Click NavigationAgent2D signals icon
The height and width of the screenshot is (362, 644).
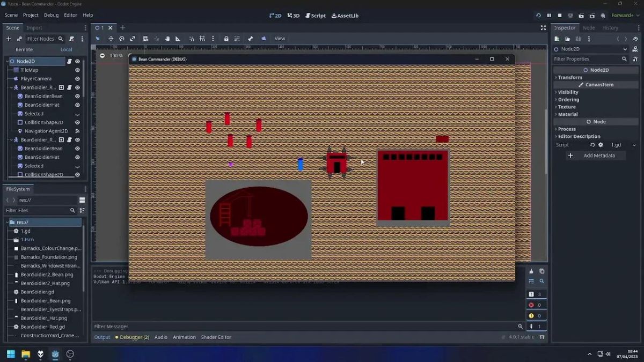(x=77, y=131)
